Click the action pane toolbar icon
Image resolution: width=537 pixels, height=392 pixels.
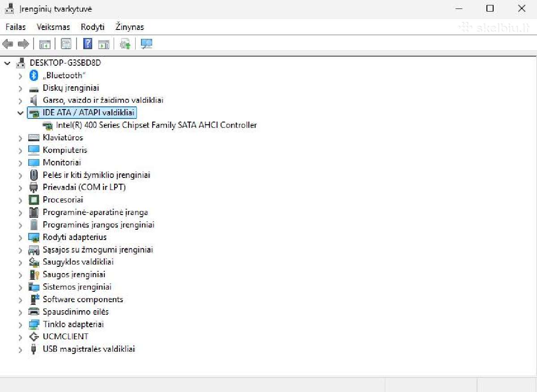(103, 44)
